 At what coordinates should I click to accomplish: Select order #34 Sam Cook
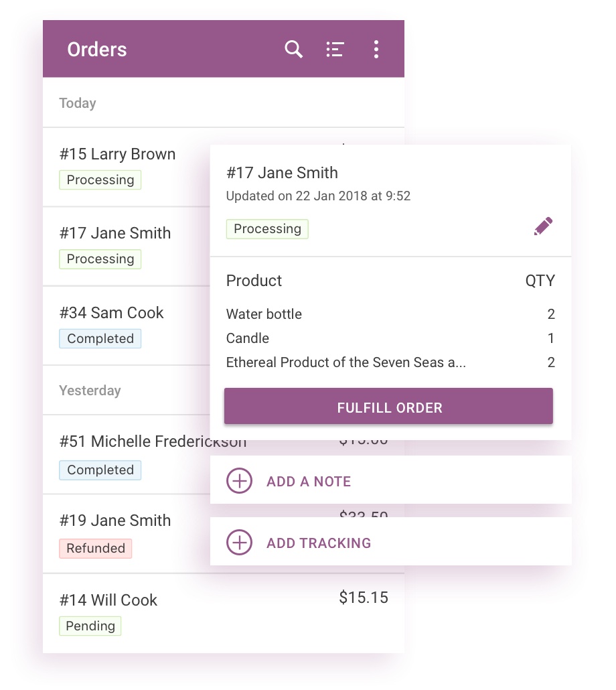click(111, 313)
